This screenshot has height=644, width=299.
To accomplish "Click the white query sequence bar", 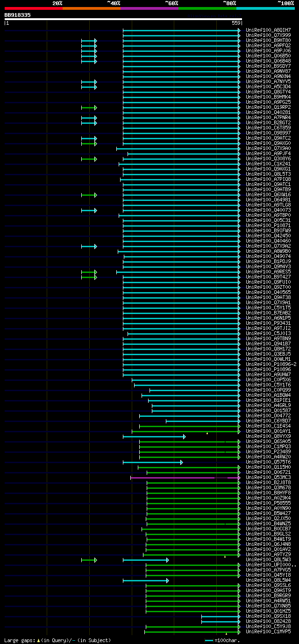I will (x=123, y=19).
